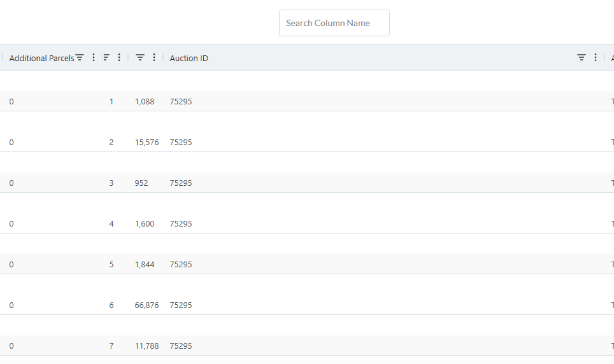
Task: Click the Additional Parcels column header
Action: pos(41,58)
